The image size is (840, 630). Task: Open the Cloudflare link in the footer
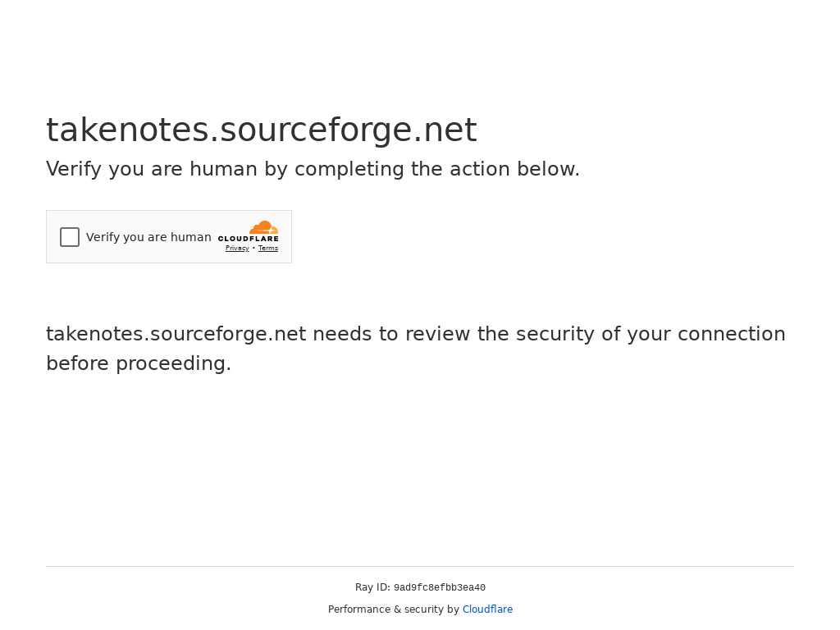point(487,609)
